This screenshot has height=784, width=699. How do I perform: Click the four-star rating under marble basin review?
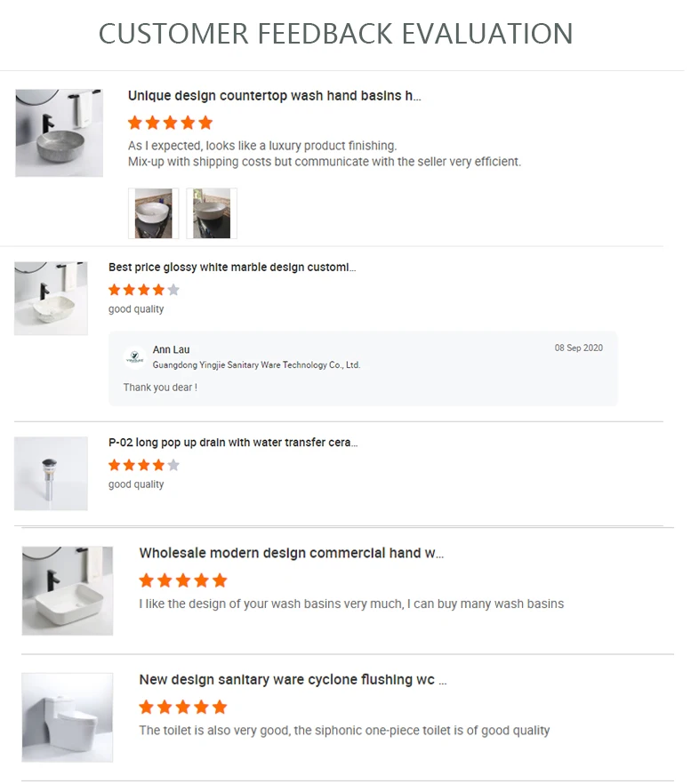point(143,290)
